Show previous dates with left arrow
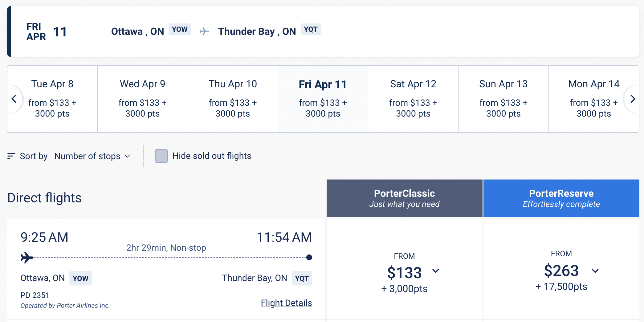This screenshot has width=644, height=322. point(14,99)
